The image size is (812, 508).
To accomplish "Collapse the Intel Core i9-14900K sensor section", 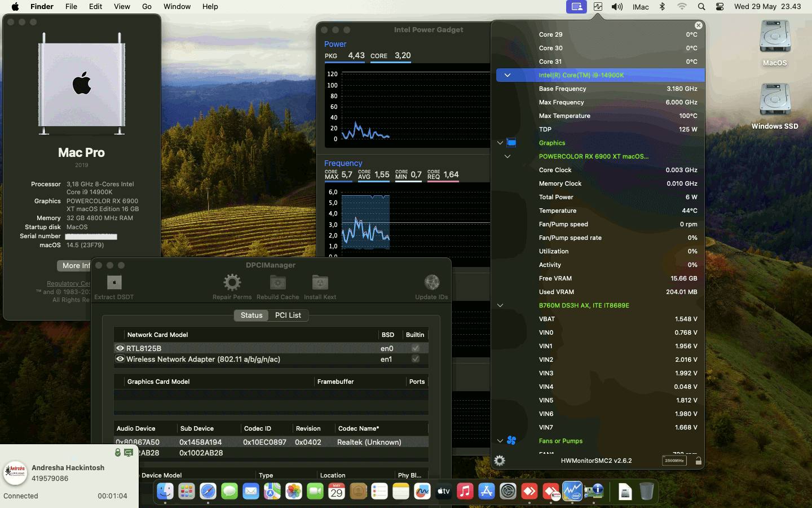I will click(x=507, y=75).
